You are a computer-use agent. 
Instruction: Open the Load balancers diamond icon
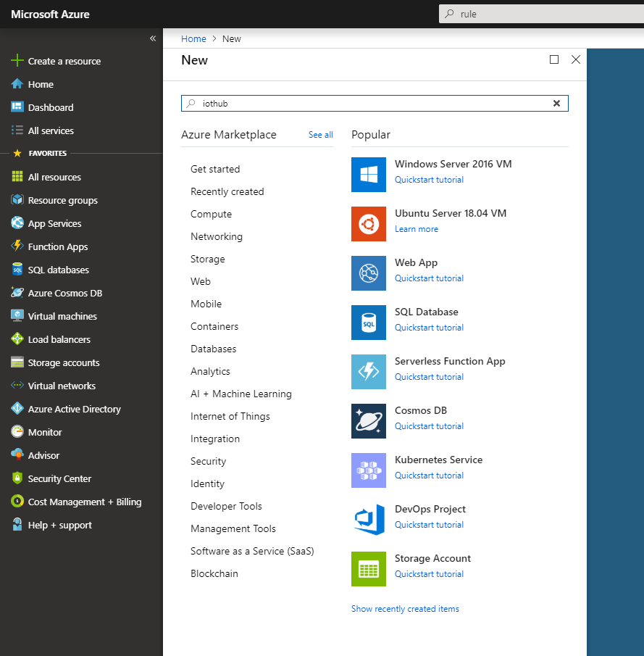point(17,339)
